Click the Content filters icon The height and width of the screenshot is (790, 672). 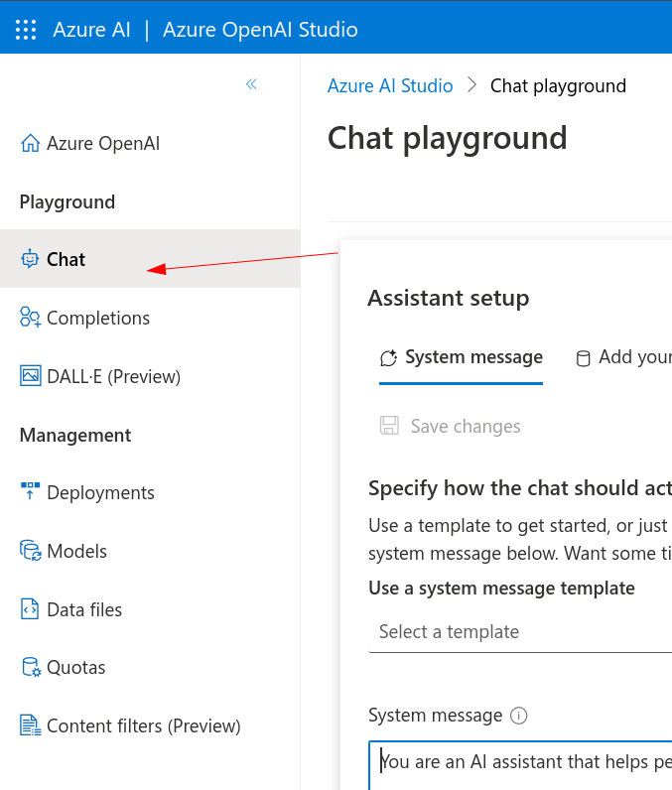point(30,725)
